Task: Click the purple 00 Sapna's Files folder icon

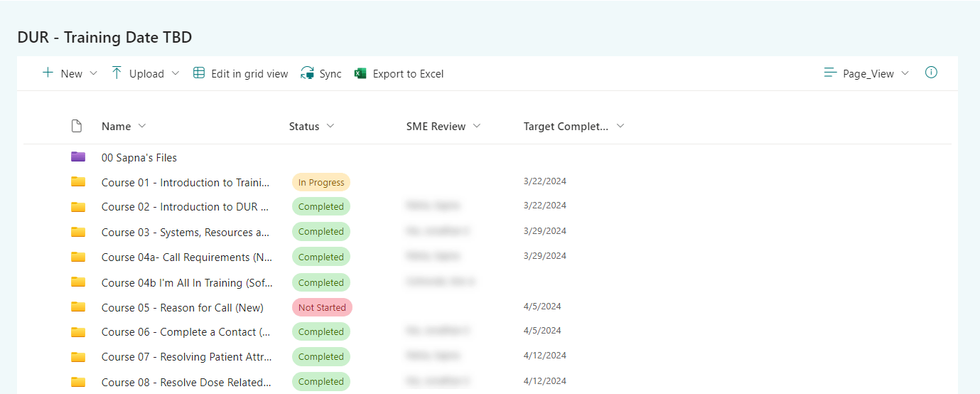Action: click(x=78, y=156)
